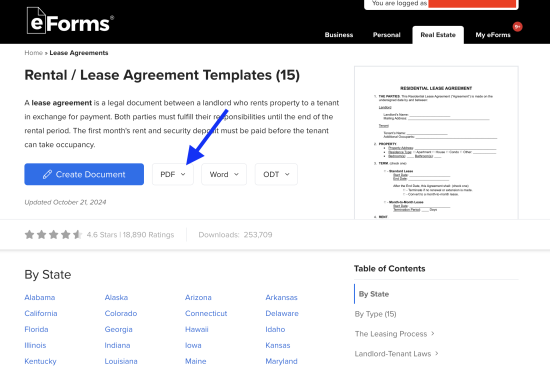Click the eForms logo
This screenshot has height=368, width=550.
click(70, 21)
